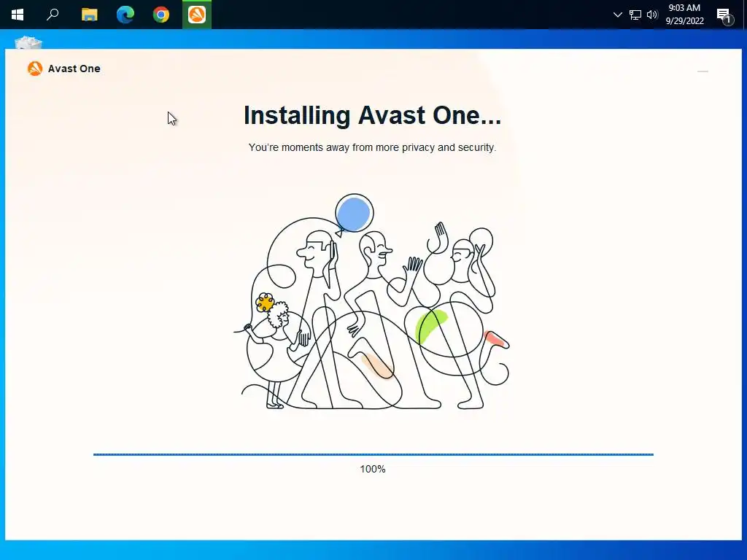This screenshot has height=560, width=747.
Task: Select the Avast One taskbar icon
Action: point(197,15)
